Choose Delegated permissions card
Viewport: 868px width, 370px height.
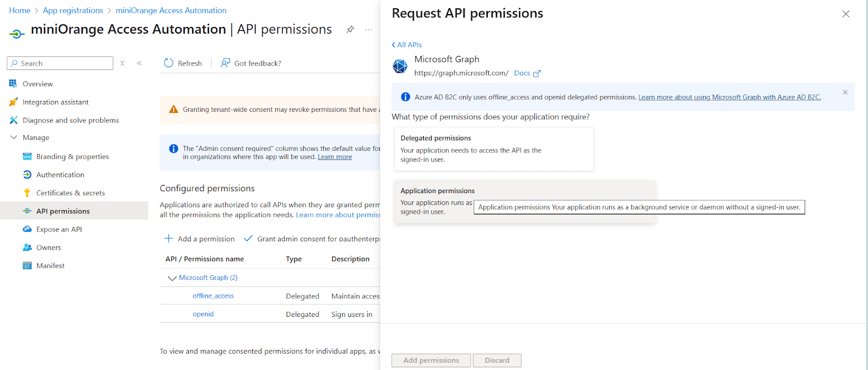click(x=494, y=149)
